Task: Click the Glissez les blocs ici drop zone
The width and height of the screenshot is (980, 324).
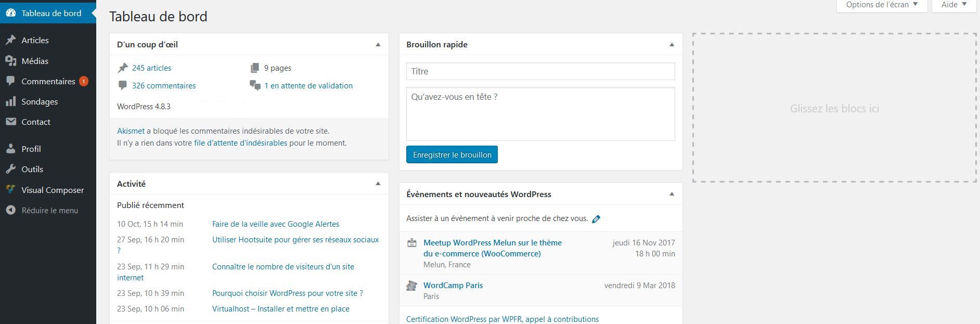Action: [834, 108]
